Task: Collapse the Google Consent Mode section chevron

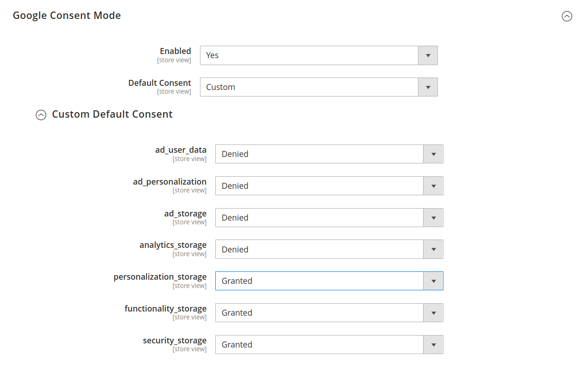Action: tap(567, 16)
